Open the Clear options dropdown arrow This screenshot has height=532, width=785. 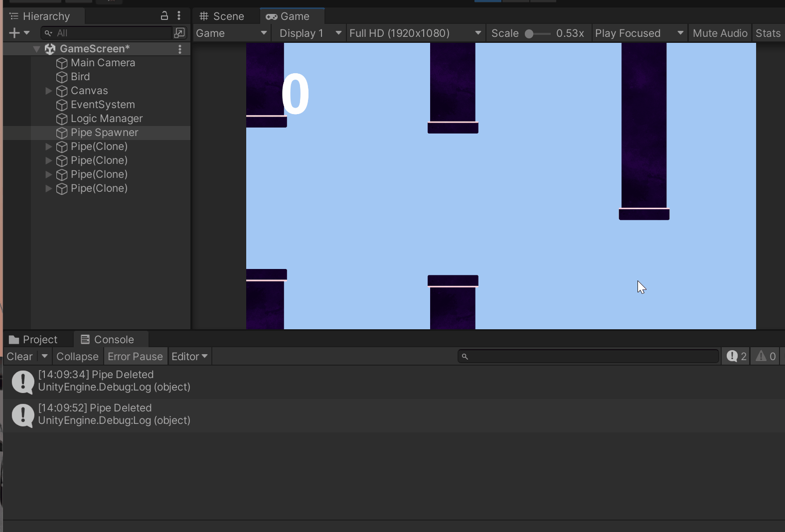[44, 356]
